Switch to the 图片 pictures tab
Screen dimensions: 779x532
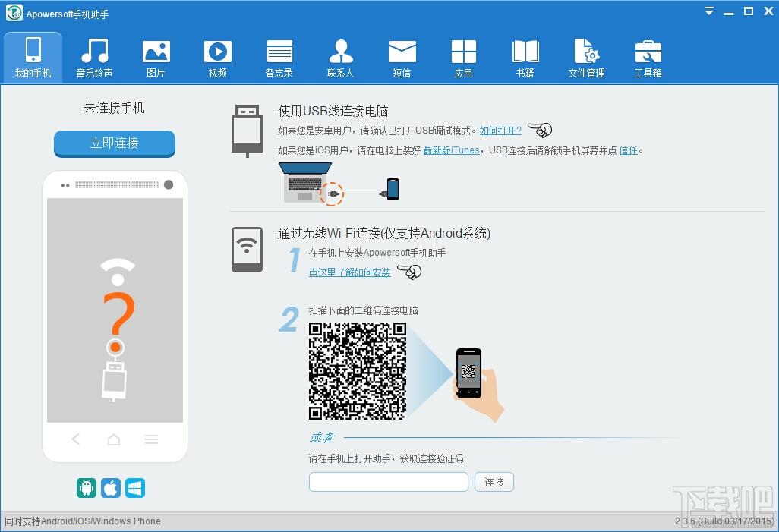(x=156, y=58)
